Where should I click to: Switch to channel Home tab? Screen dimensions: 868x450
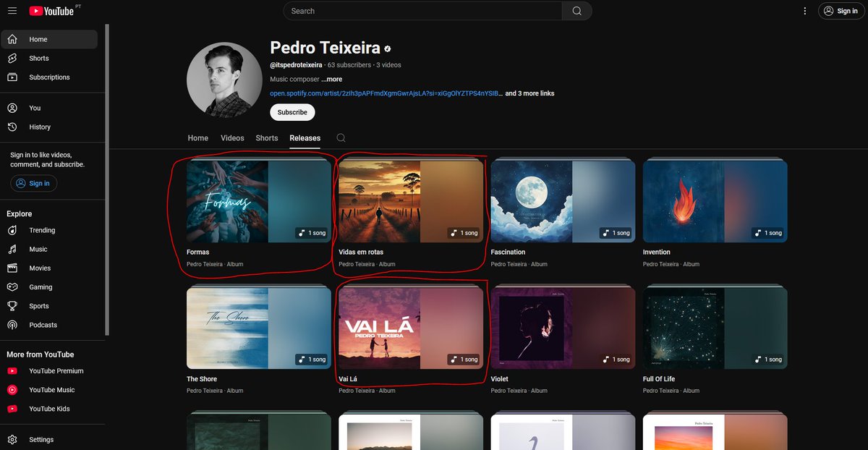tap(197, 137)
